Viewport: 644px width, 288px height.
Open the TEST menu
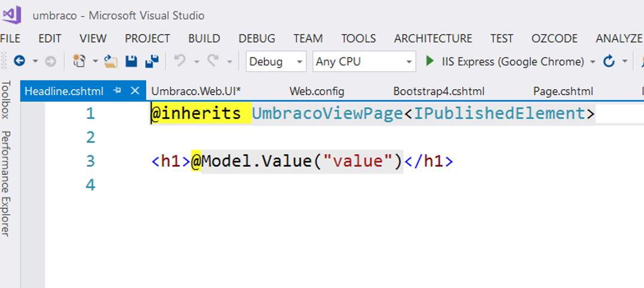502,39
